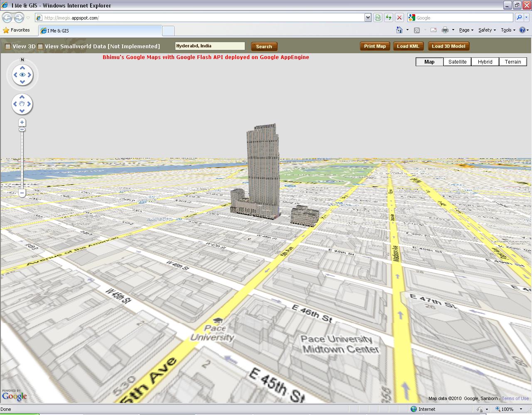Click the hand icon in pan control
This screenshot has height=415, width=532.
pos(22,104)
